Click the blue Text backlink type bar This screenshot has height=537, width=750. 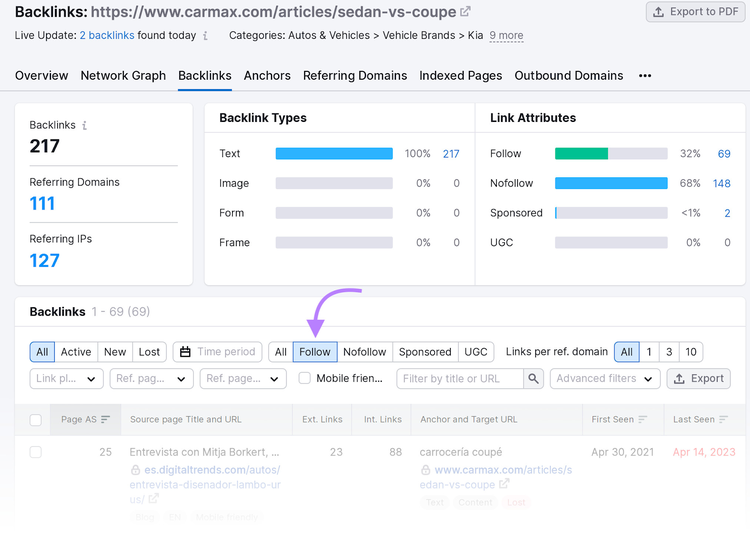334,153
